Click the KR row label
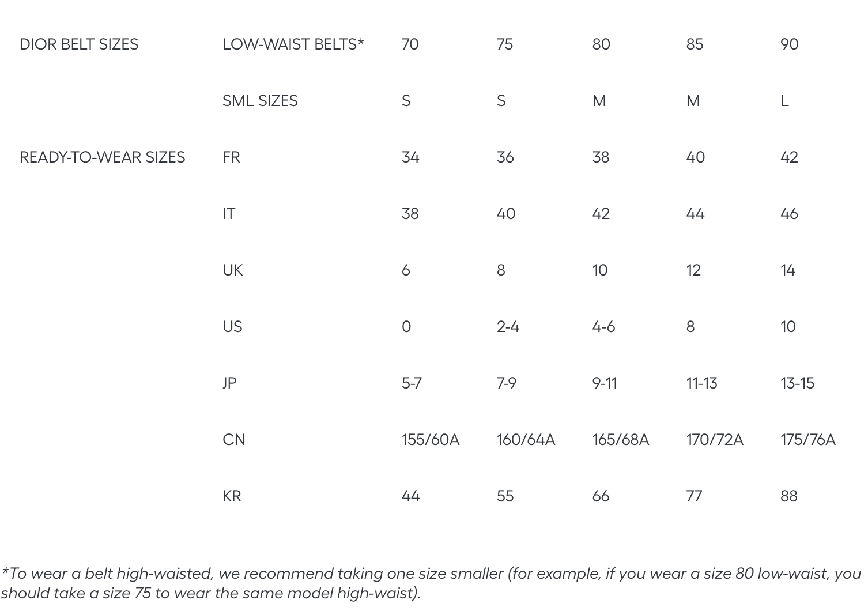 coord(232,496)
